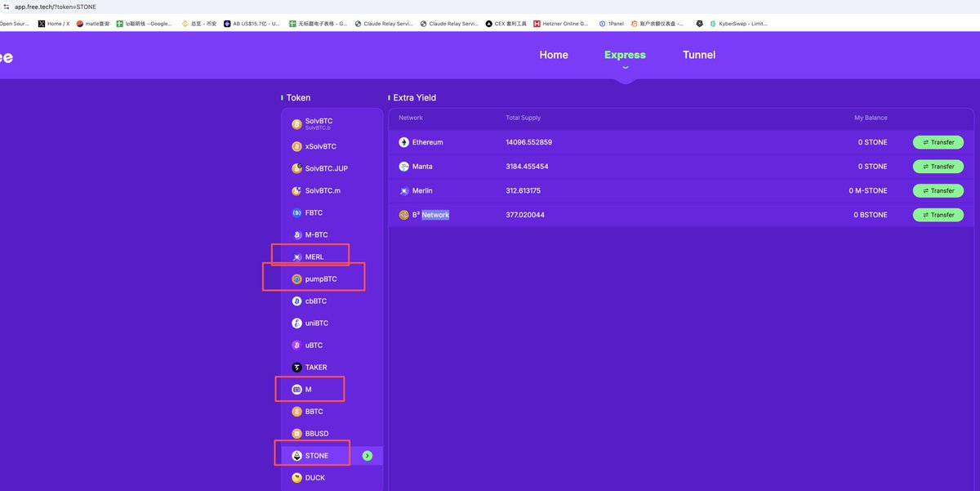This screenshot has width=980, height=491.
Task: Open the 无标题电子表格 bookmark
Action: tap(318, 24)
